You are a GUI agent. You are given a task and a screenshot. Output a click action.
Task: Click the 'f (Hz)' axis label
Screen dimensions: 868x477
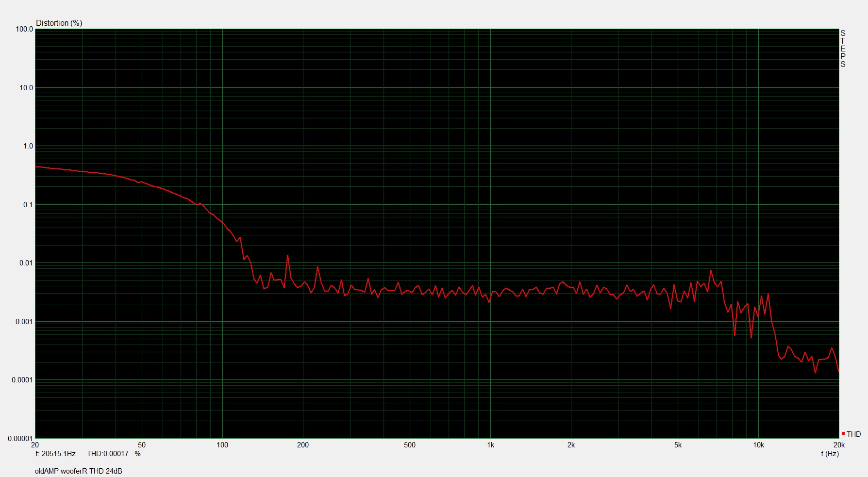830,454
